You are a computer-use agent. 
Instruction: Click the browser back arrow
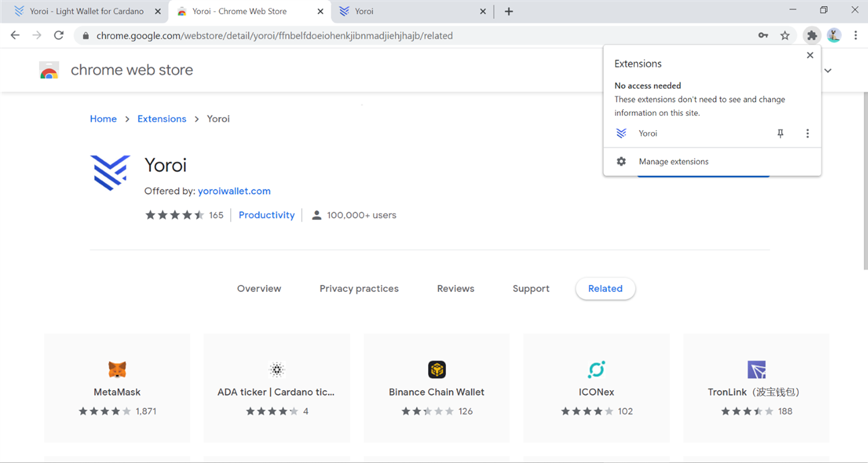coord(15,35)
